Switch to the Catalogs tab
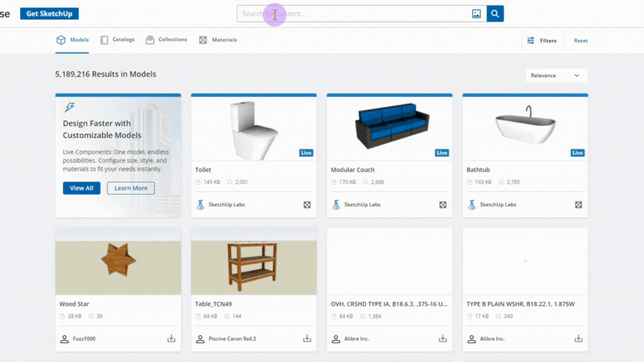This screenshot has height=362, width=644. (x=118, y=40)
